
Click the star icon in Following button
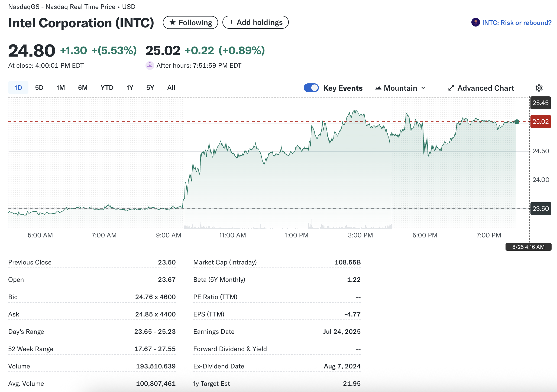point(172,22)
